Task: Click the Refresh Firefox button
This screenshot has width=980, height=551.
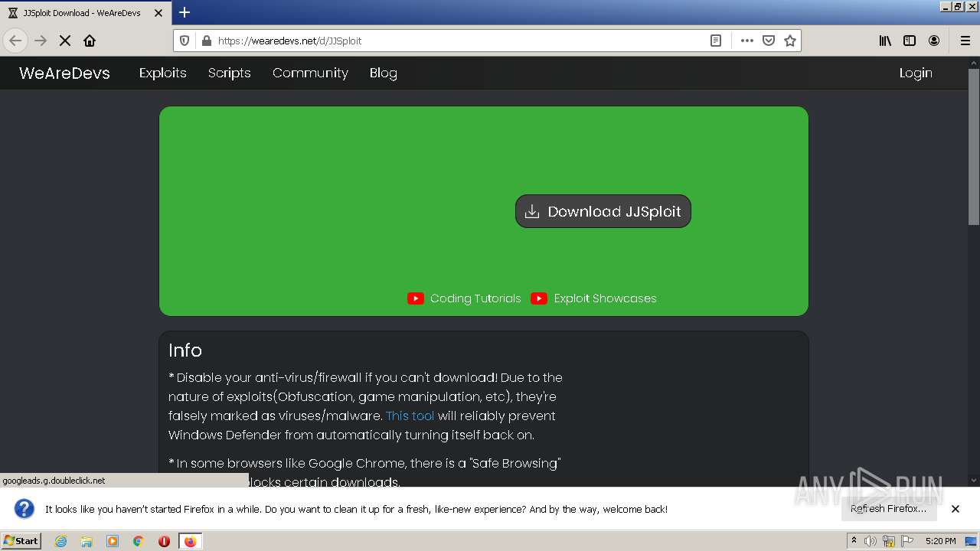Action: click(888, 508)
